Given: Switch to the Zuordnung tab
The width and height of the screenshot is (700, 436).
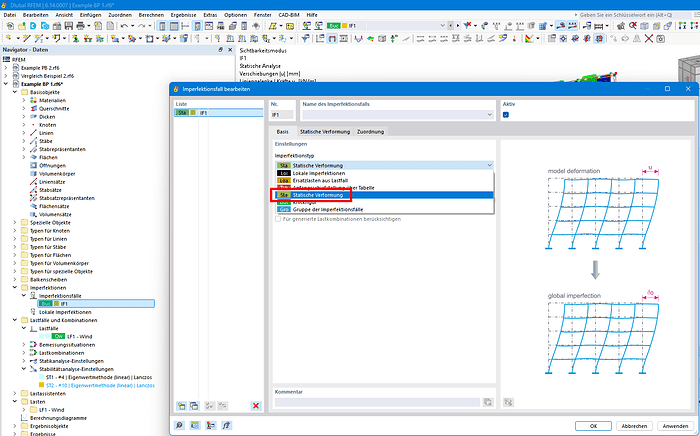Looking at the screenshot, I should click(x=370, y=132).
